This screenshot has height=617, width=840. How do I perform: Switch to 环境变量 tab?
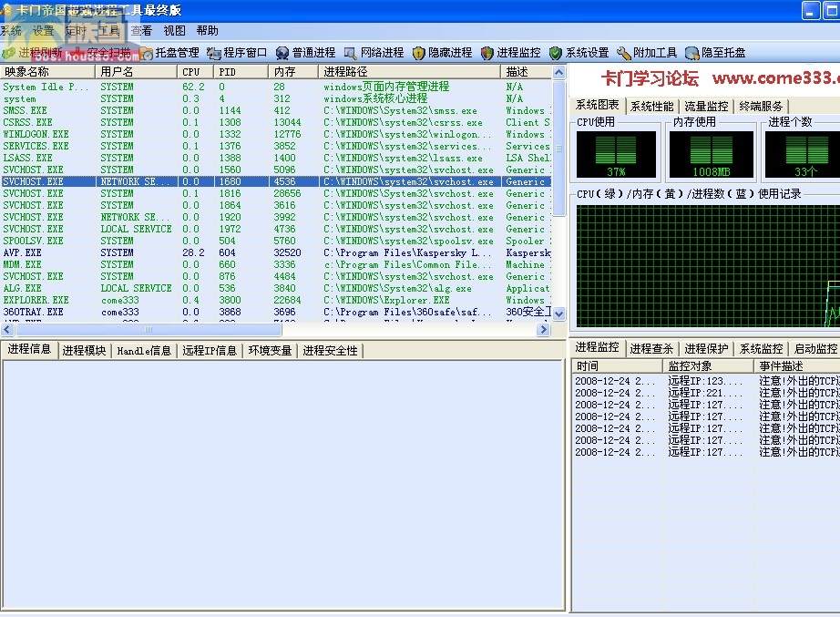tap(270, 351)
